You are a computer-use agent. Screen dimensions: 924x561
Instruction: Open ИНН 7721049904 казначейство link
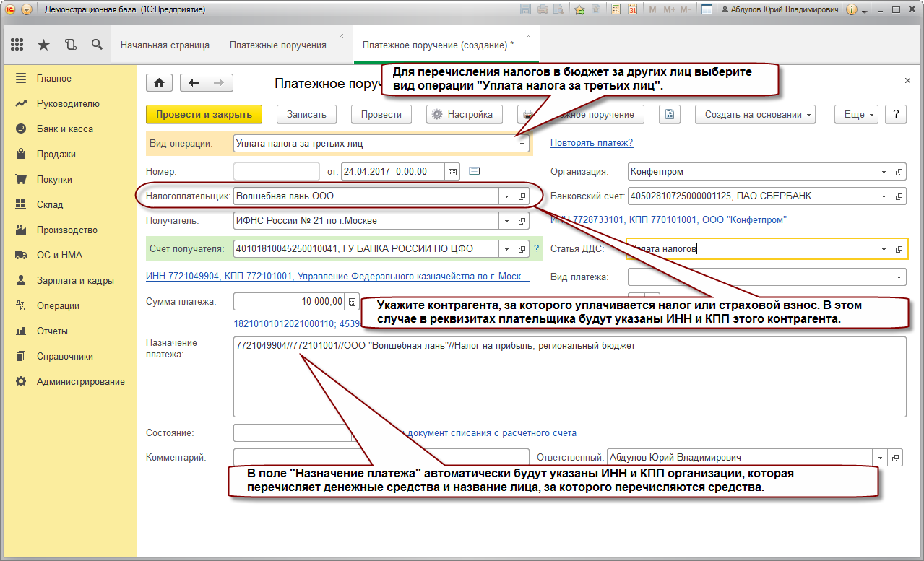tap(338, 276)
